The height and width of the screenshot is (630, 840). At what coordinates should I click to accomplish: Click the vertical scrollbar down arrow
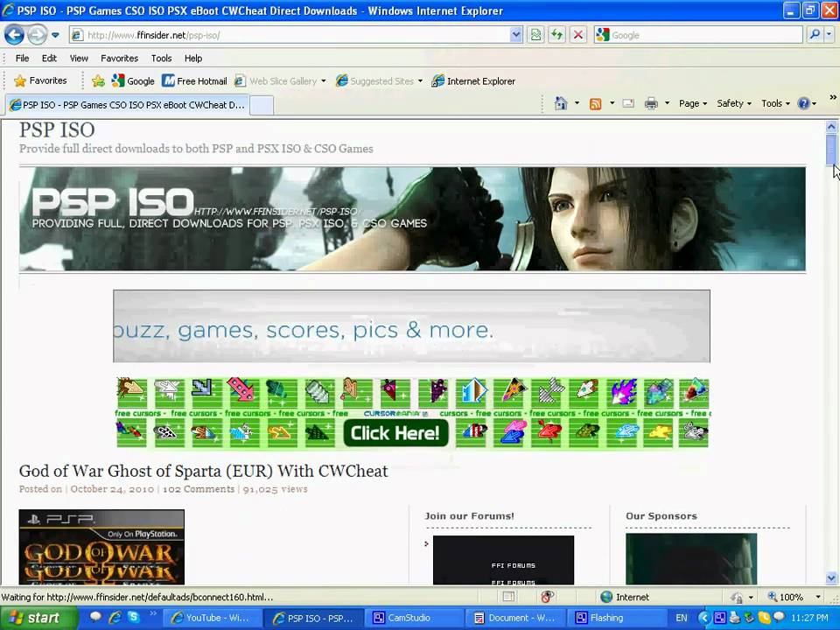(x=831, y=578)
